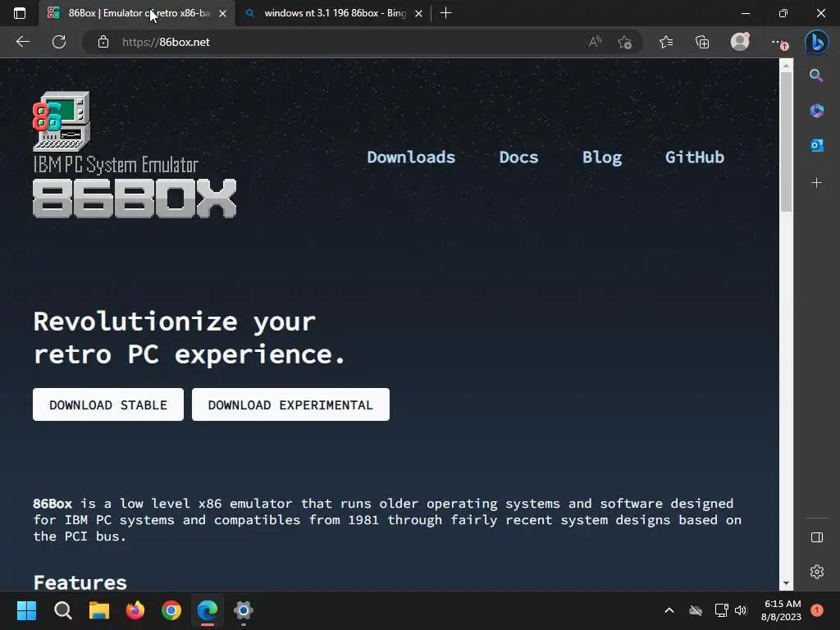Close the 86Box Emulator tab
The height and width of the screenshot is (630, 840).
223,13
